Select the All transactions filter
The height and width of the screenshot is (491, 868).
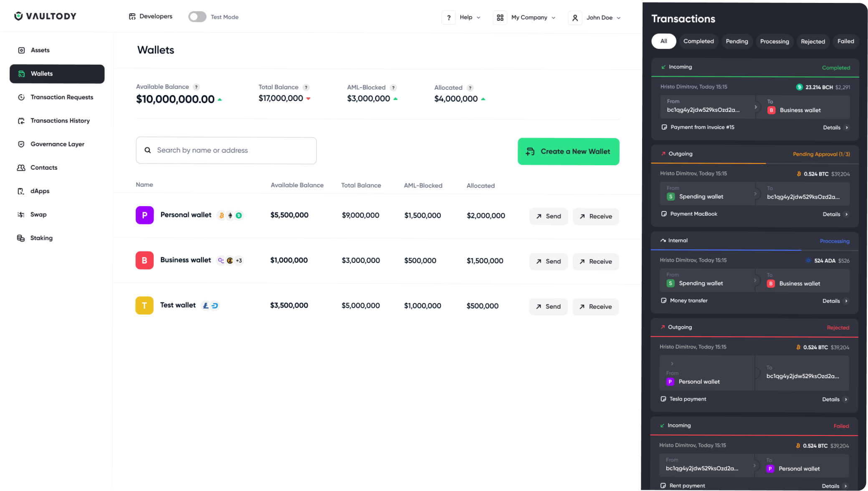(663, 41)
